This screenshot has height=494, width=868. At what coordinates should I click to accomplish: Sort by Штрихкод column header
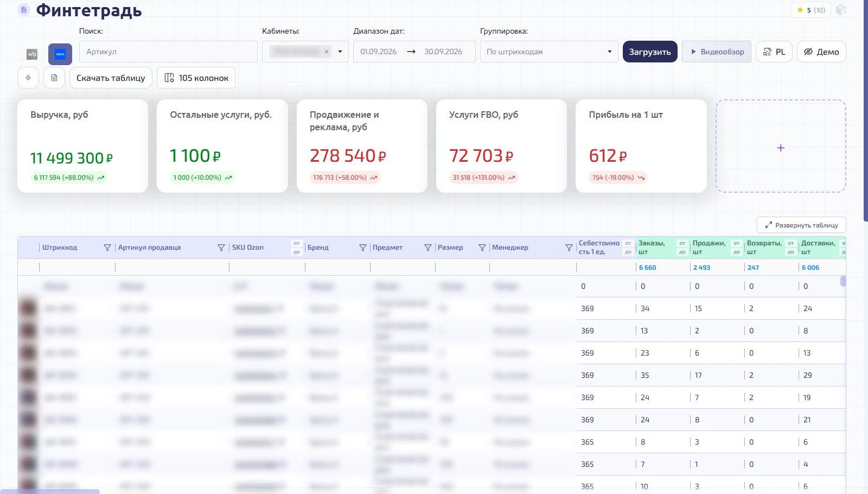tap(60, 248)
